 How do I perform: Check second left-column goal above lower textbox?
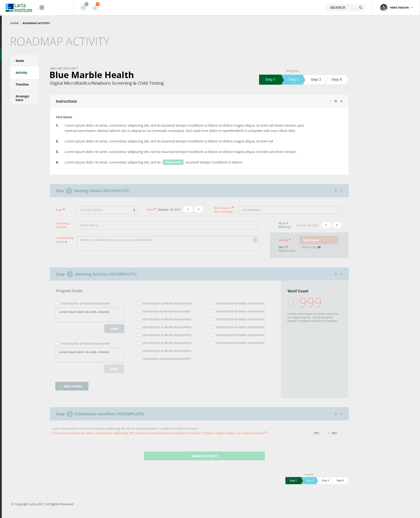coord(58,344)
